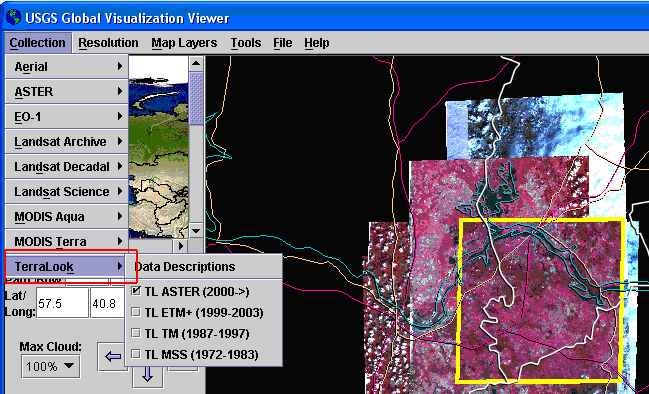Open the Data Descriptions entry
Viewport: 649px width, 394px height.
204,267
